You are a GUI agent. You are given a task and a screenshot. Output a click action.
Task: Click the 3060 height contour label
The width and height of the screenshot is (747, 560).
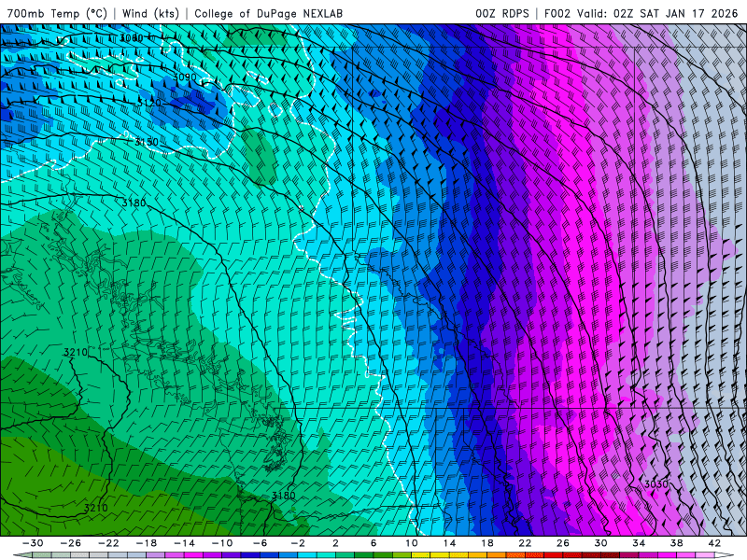coord(131,38)
